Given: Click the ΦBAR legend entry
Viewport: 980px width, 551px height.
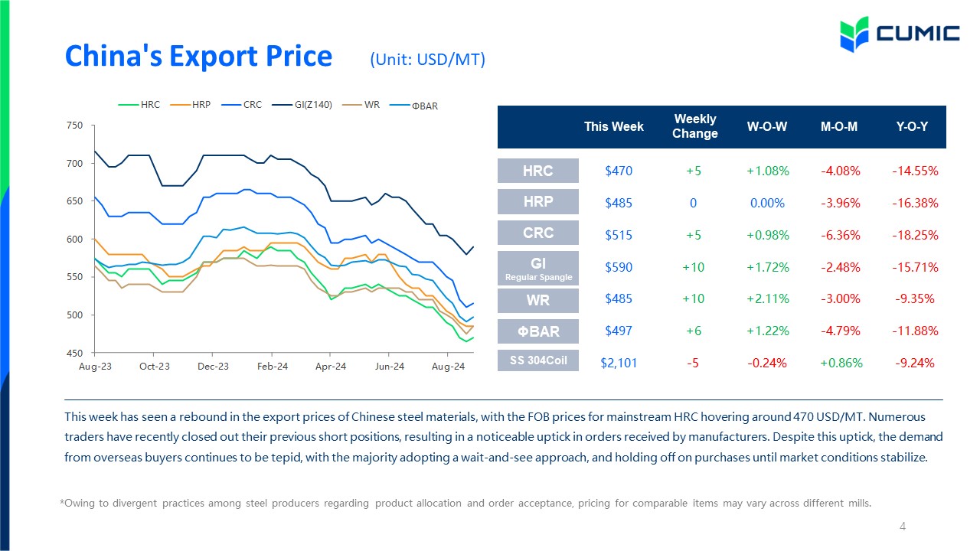Looking at the screenshot, I should (414, 106).
